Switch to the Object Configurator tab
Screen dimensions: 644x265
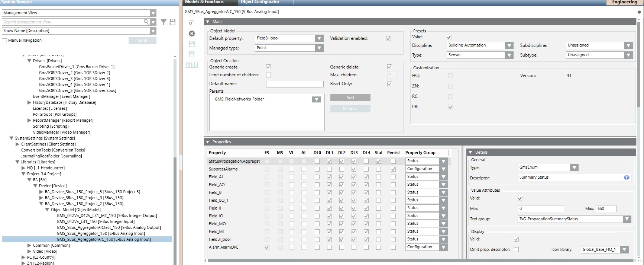(x=260, y=2)
